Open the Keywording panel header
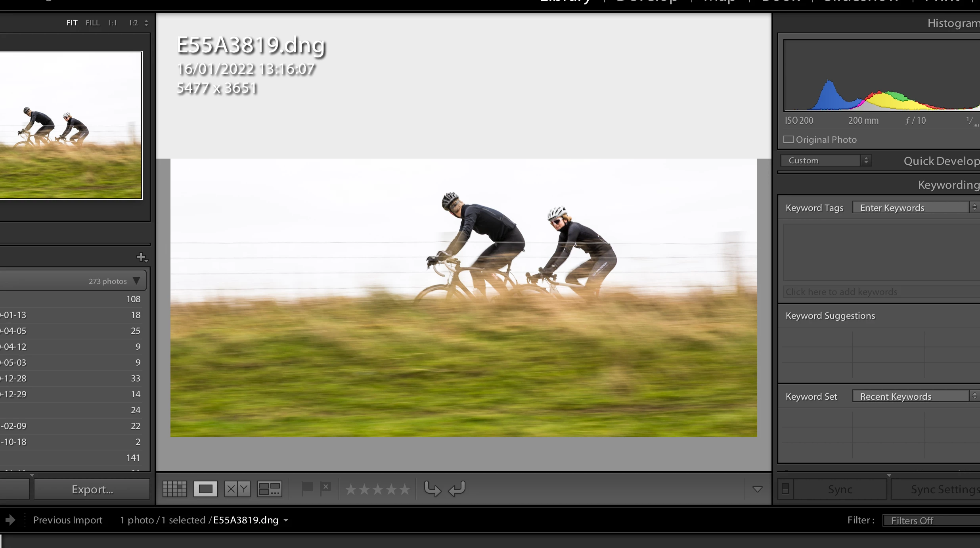The height and width of the screenshot is (548, 980). (x=948, y=185)
